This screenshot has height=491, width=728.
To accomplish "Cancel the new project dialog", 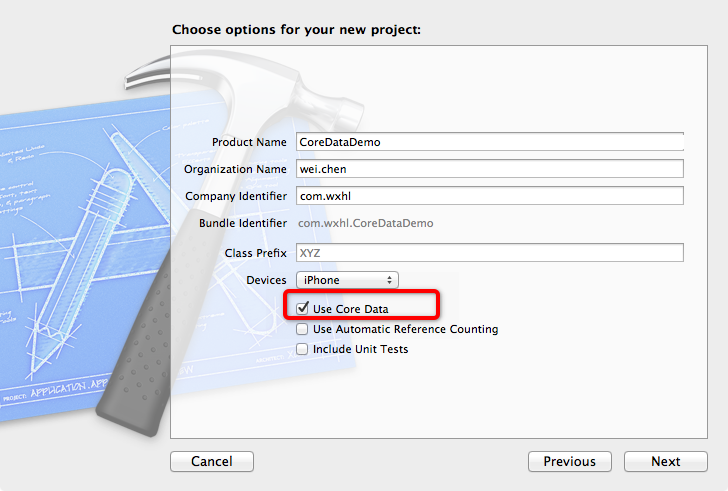I will coord(211,461).
